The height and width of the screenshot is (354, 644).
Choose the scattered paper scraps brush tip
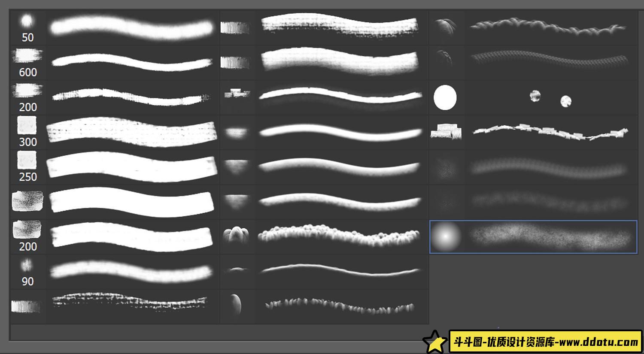(x=446, y=132)
